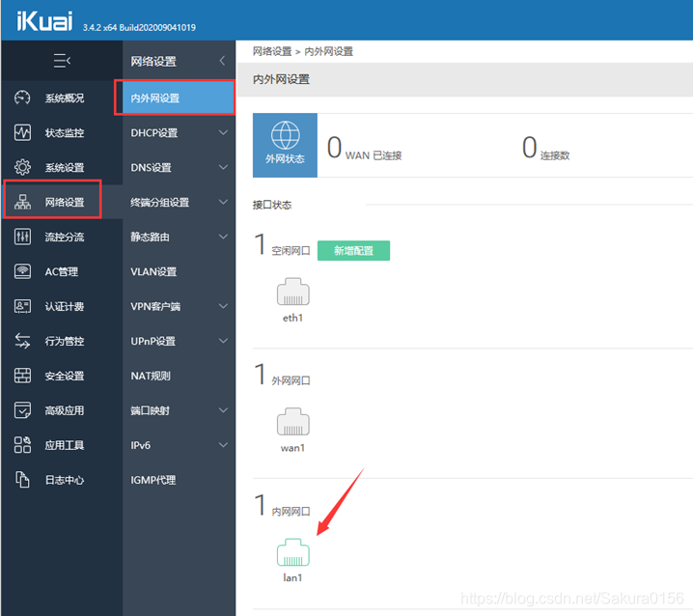Open 高级应用 menu label
The image size is (693, 616).
[65, 410]
